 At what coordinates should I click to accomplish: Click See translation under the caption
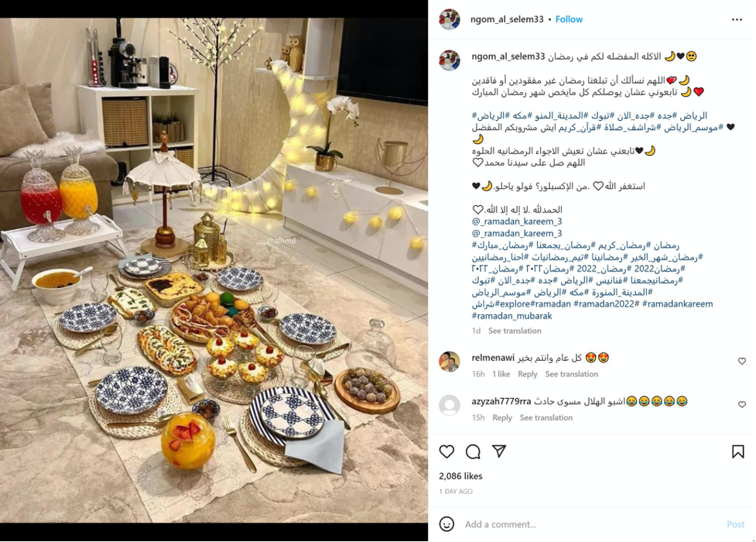515,331
